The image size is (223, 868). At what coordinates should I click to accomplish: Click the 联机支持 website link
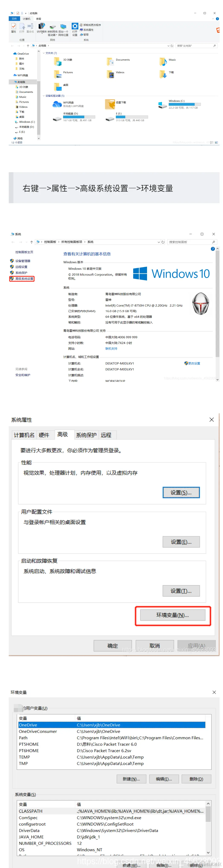click(x=111, y=349)
